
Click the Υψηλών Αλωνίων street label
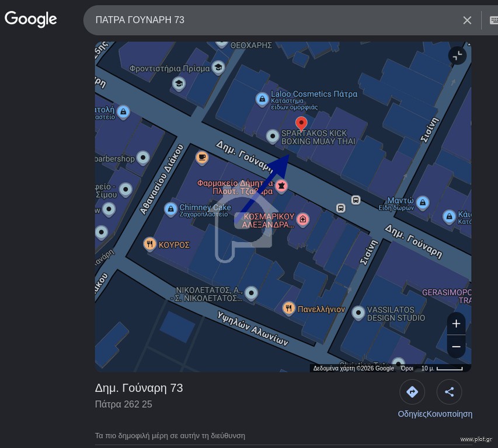[253, 328]
